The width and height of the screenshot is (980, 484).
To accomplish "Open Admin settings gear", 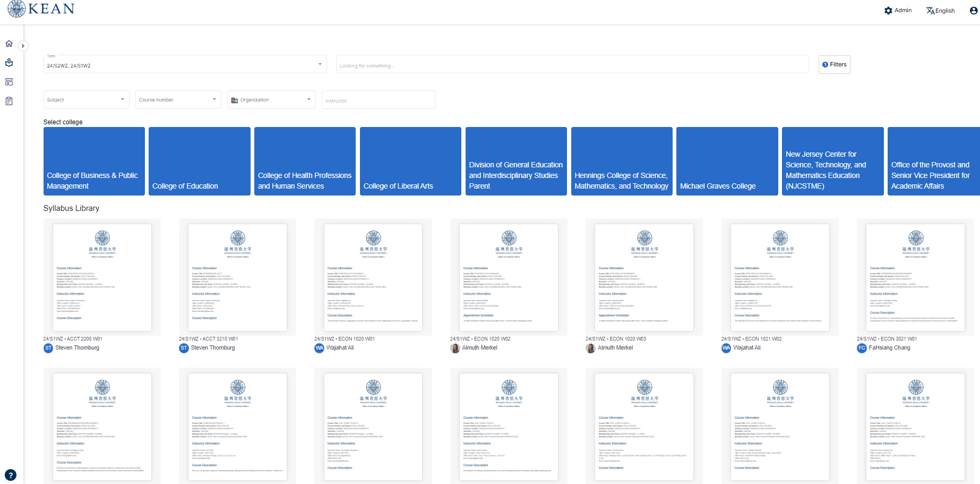I will point(898,11).
